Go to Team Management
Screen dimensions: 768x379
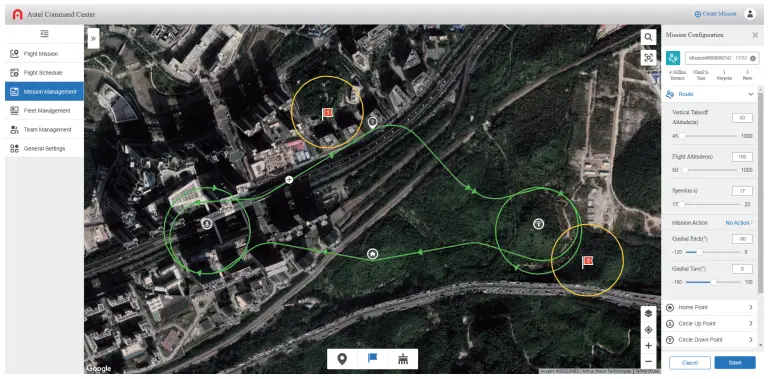click(45, 129)
